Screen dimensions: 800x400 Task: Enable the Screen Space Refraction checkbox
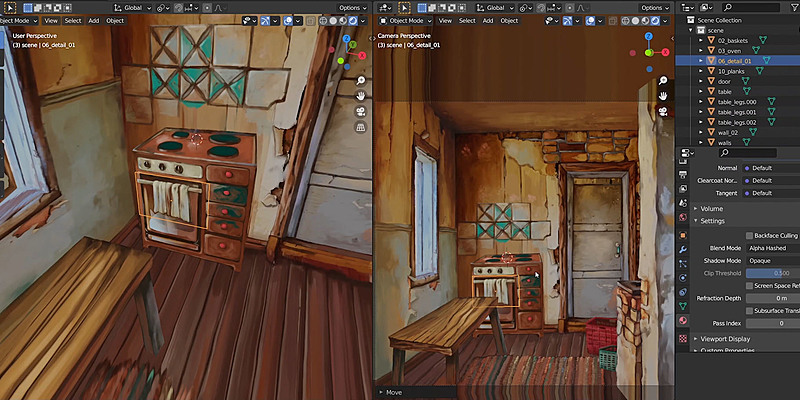point(750,285)
